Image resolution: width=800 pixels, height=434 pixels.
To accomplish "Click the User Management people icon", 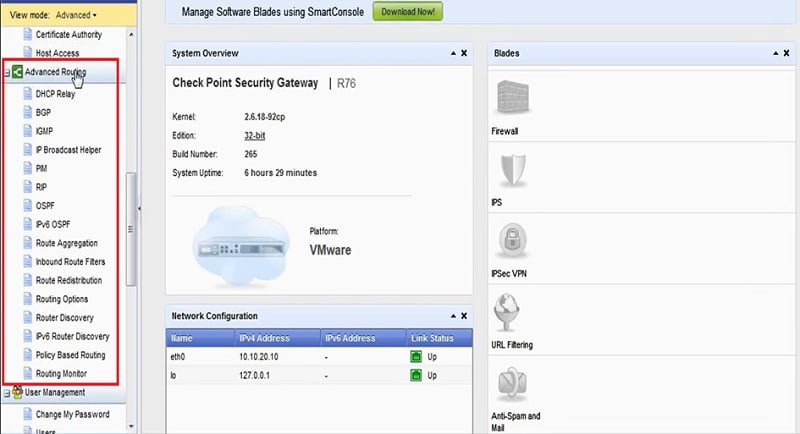I will point(17,392).
